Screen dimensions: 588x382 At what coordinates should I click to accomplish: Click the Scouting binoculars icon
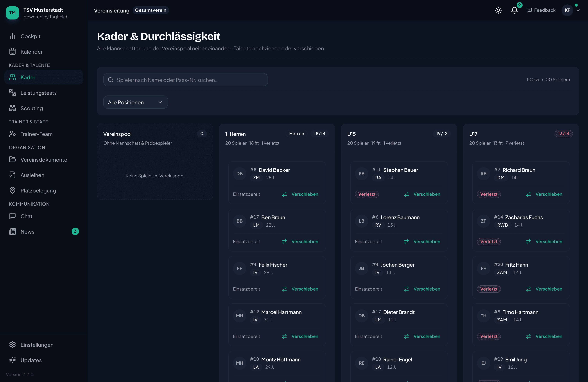coord(12,108)
